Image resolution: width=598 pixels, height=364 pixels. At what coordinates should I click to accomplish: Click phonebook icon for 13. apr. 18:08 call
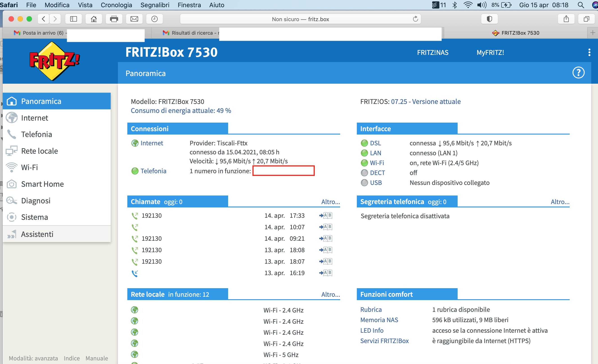[x=326, y=250]
